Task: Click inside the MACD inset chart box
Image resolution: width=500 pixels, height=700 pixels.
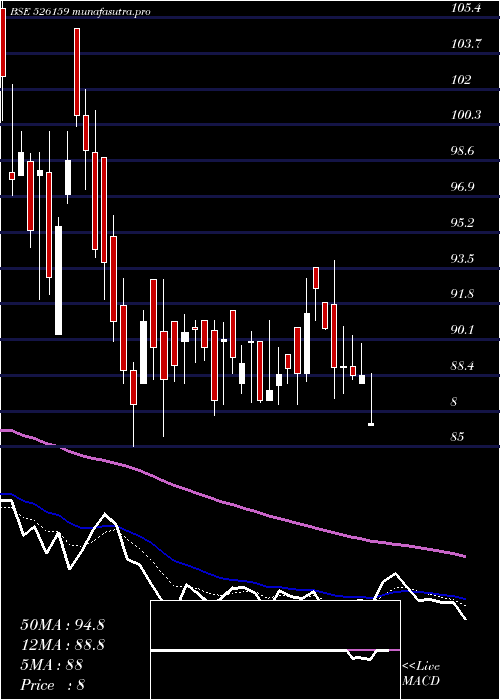Action: [275, 650]
